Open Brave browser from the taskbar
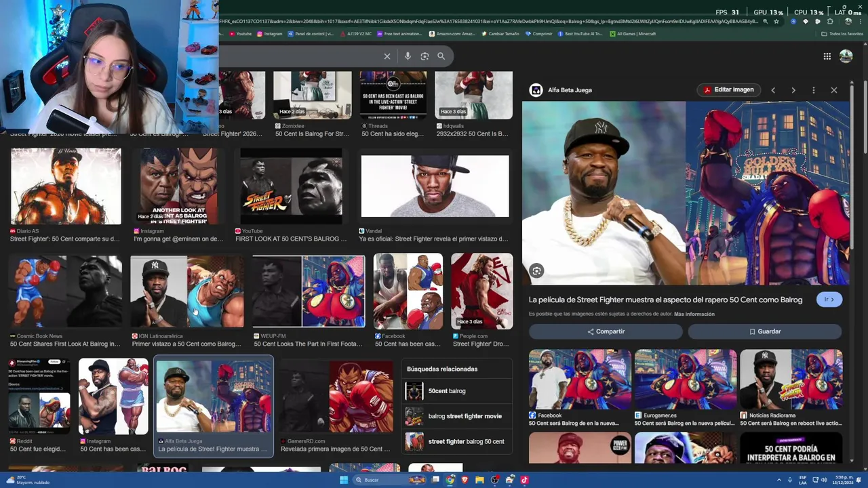 pyautogui.click(x=465, y=480)
